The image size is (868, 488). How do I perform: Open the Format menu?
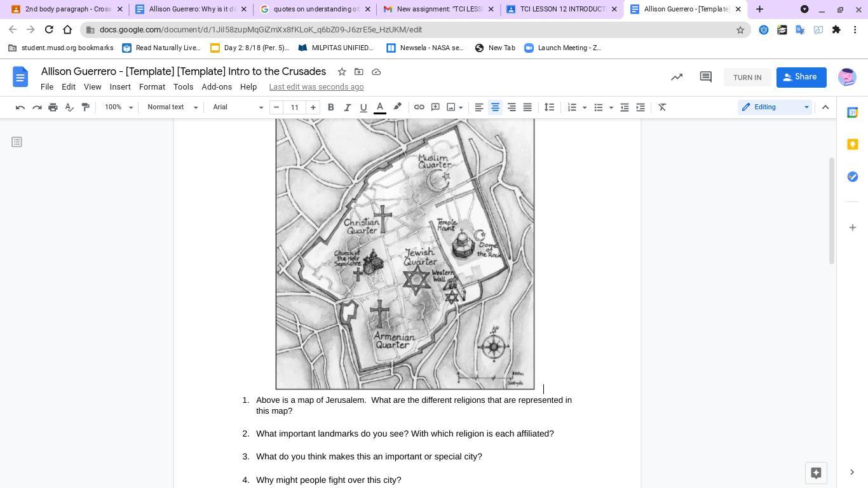pos(152,87)
